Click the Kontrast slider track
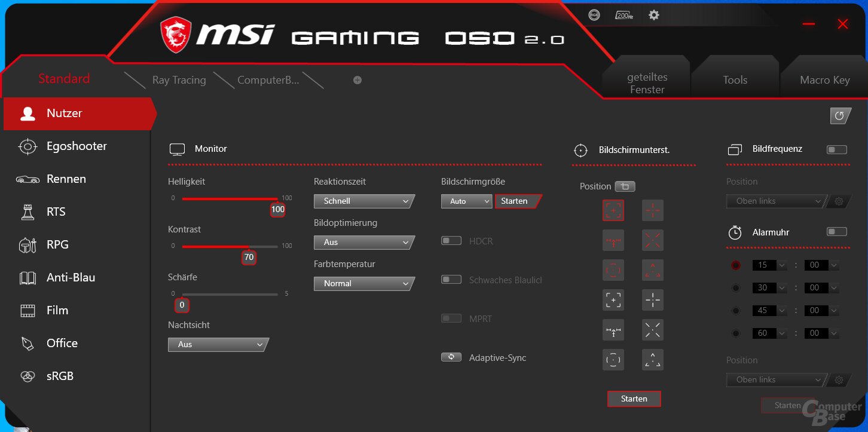The width and height of the screenshot is (868, 432). point(230,246)
